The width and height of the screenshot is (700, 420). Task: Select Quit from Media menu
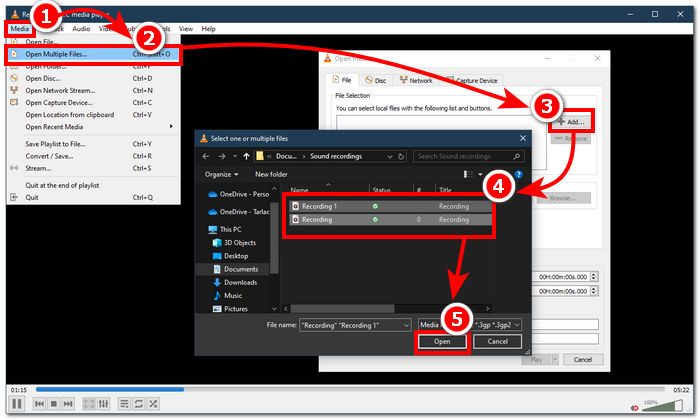tap(94, 197)
